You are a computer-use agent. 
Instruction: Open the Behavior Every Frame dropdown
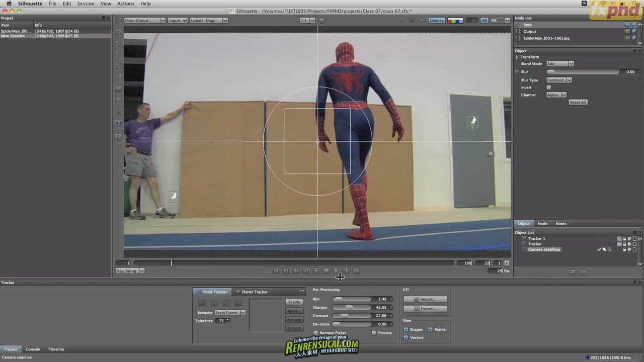(x=230, y=313)
